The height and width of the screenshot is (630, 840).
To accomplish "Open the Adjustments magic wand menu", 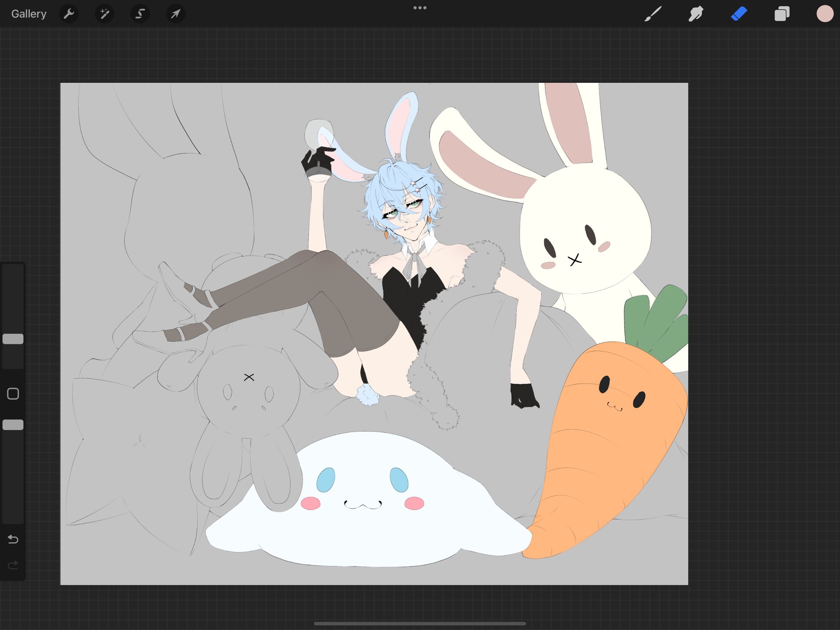I will (x=105, y=14).
